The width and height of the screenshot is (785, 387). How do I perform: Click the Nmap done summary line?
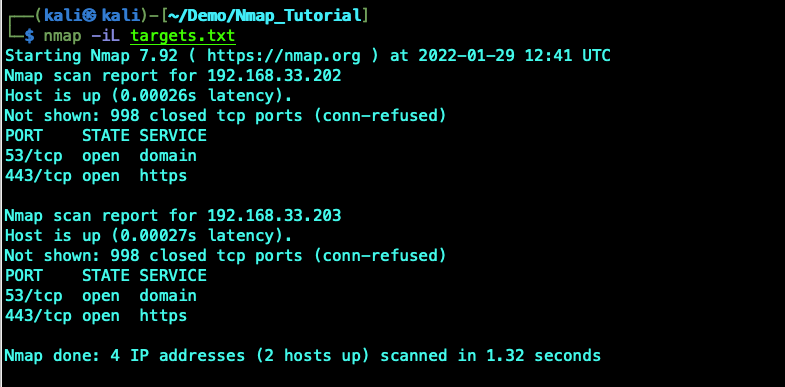[302, 356]
